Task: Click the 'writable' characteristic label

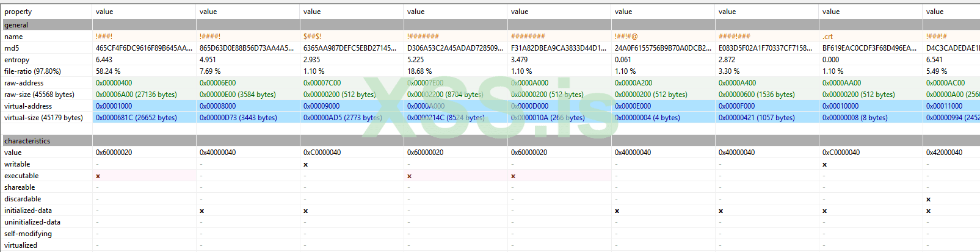Action: (17, 164)
